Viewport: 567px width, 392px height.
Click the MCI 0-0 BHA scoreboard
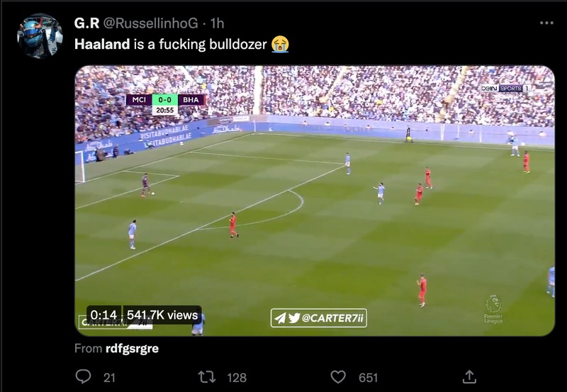point(165,104)
